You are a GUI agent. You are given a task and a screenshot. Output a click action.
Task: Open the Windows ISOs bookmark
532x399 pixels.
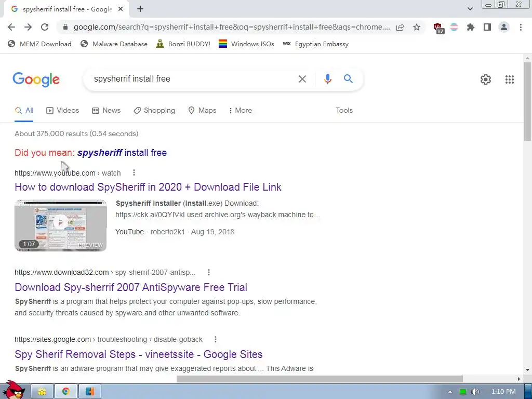246,44
